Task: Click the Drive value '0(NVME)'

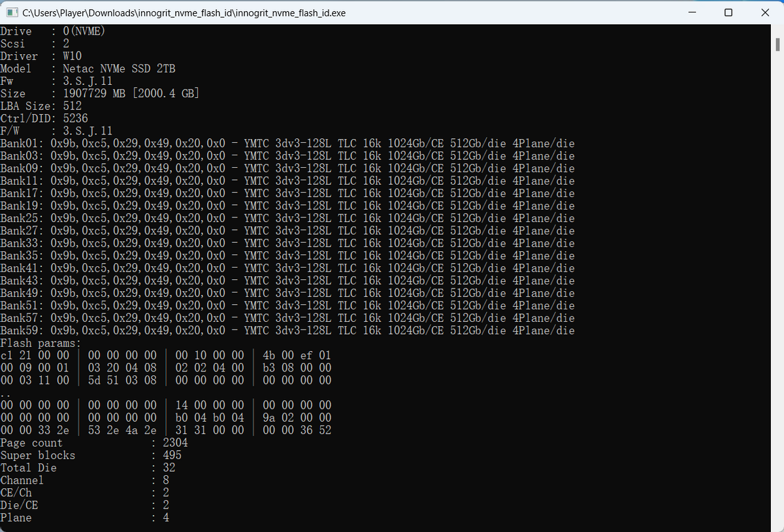Action: coord(84,31)
